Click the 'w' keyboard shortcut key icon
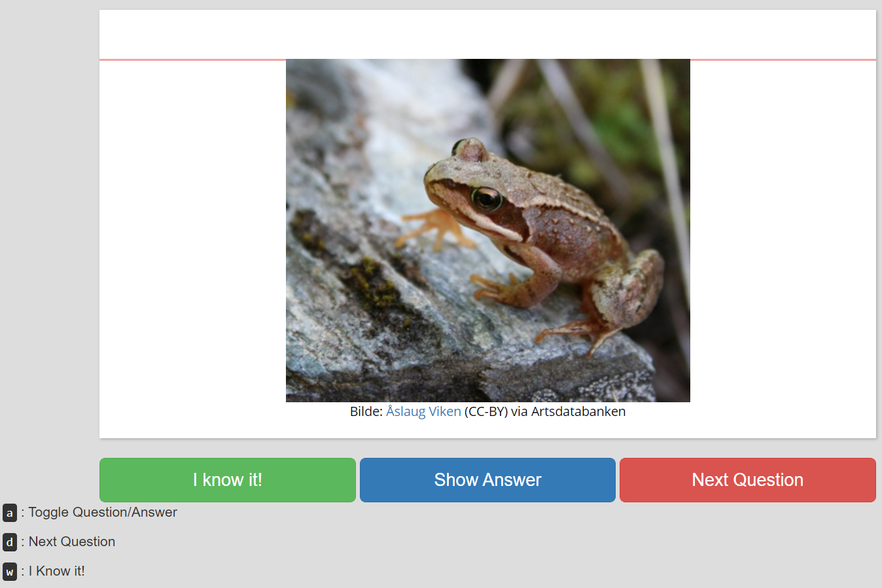This screenshot has width=882, height=588. 10,572
